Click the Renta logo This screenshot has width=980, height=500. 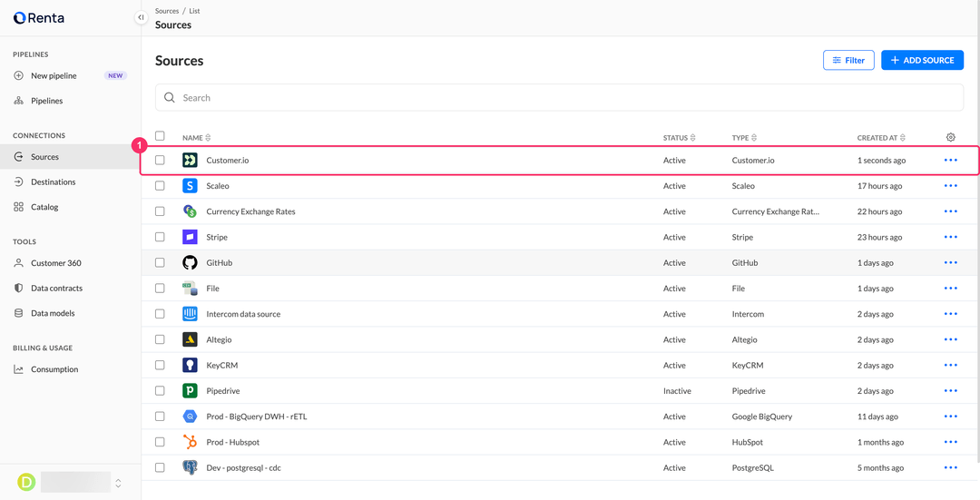coord(39,17)
